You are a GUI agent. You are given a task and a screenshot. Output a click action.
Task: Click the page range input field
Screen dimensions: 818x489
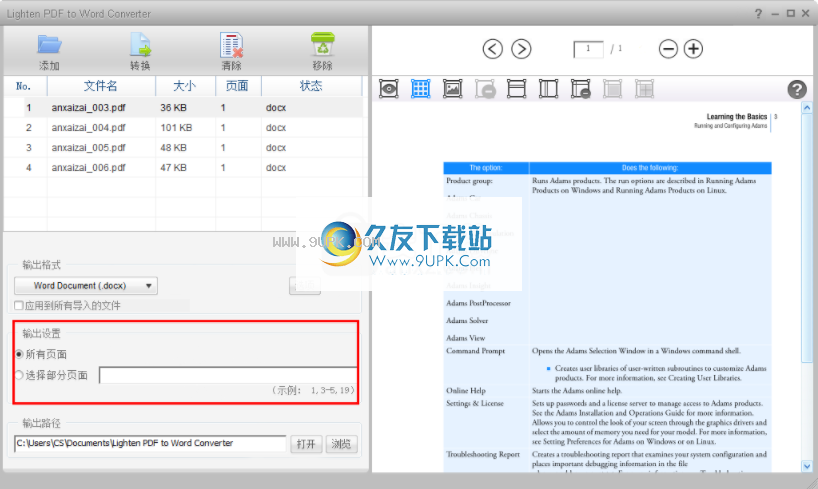pos(228,375)
